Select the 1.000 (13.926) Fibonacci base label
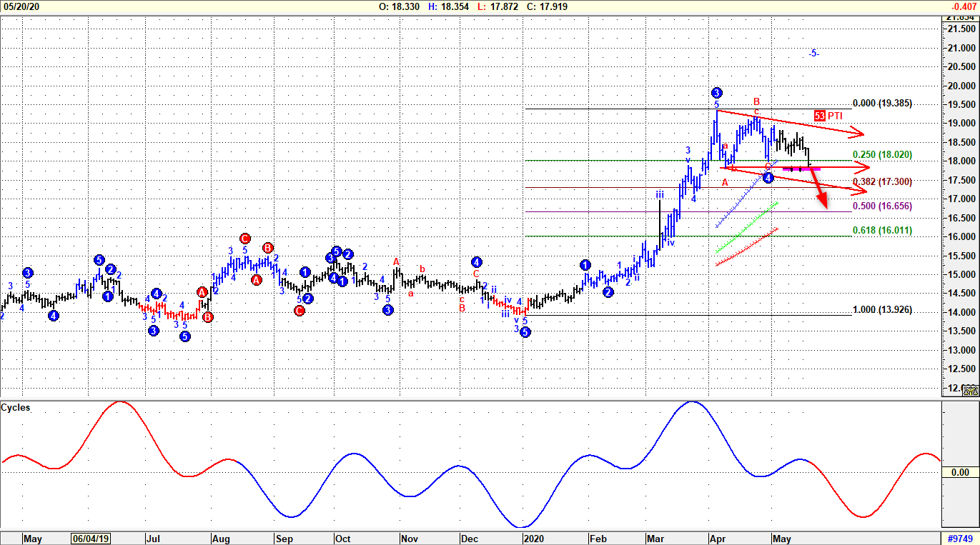This screenshot has width=980, height=545. coord(882,311)
